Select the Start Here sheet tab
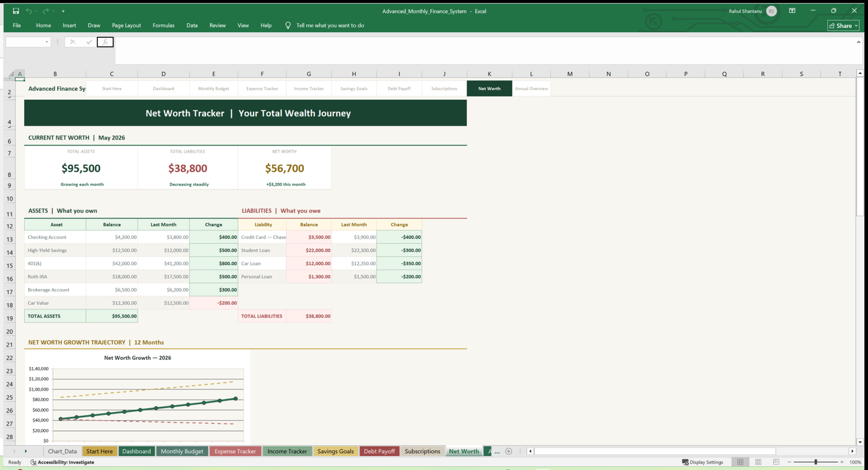The width and height of the screenshot is (868, 470). [99, 451]
